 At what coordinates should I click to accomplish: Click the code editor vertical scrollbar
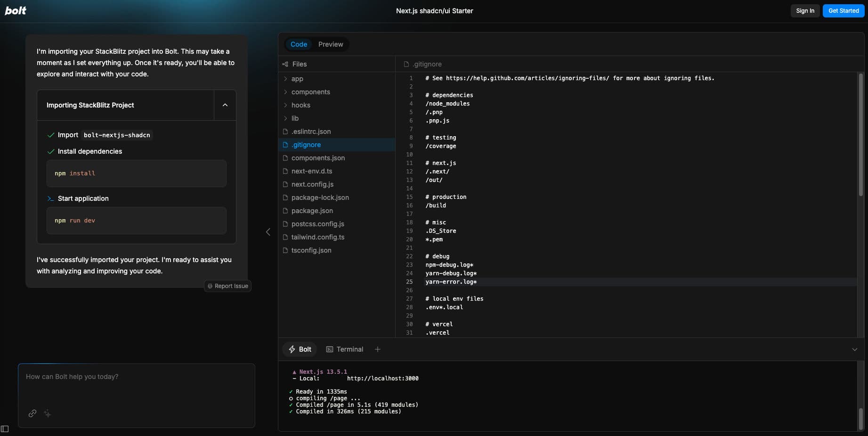point(860,137)
